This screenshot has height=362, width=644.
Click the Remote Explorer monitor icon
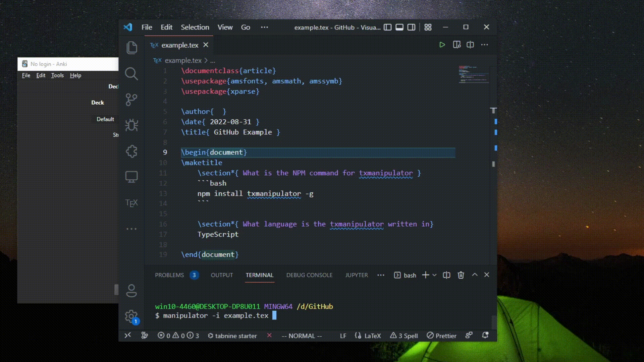click(x=131, y=177)
